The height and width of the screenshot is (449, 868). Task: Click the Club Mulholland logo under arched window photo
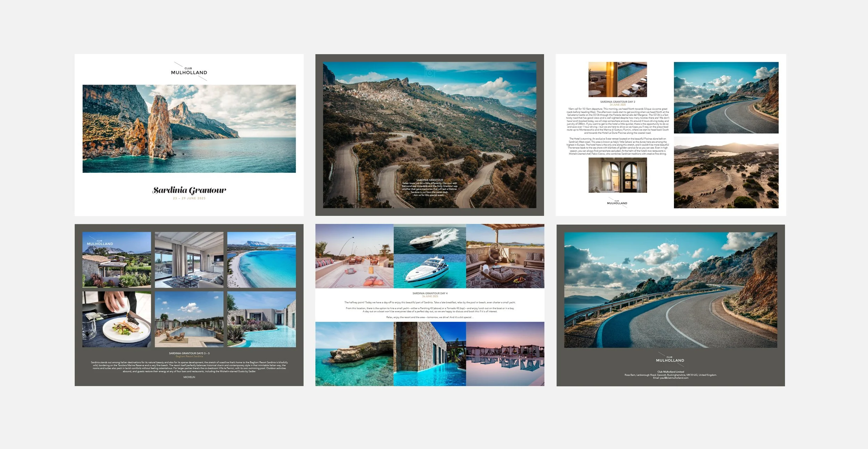(617, 202)
